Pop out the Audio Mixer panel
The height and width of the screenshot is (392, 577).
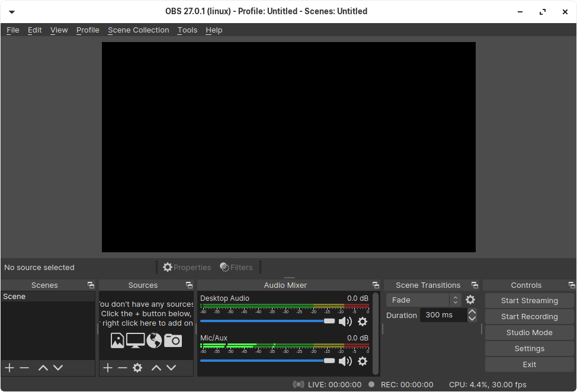pyautogui.click(x=376, y=285)
